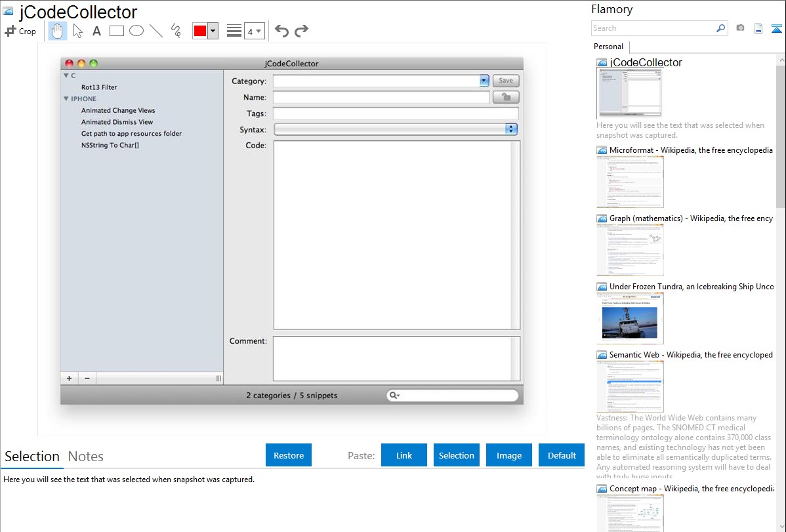Screen dimensions: 786x532
Task: Switch to the Personal tab
Action: 609,47
